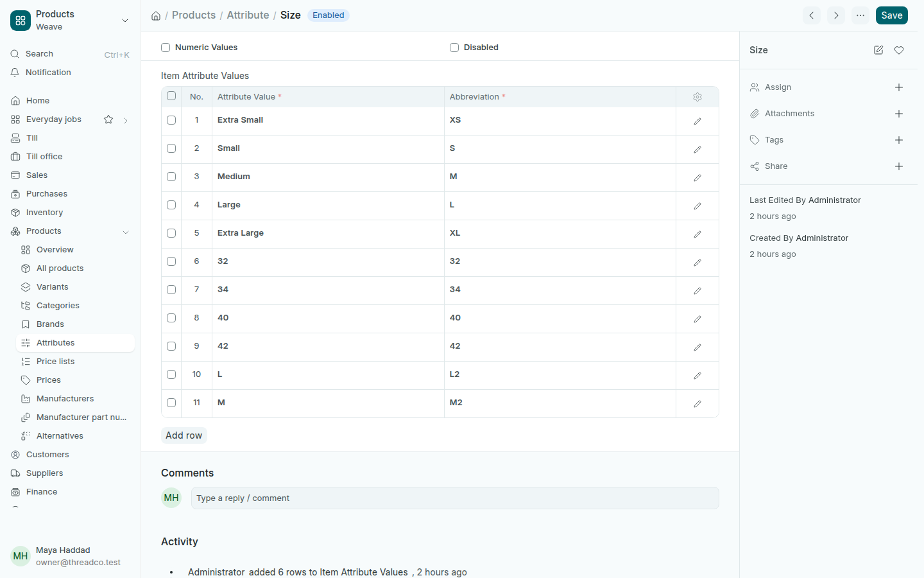Add a tag with Tags plus icon
The height and width of the screenshot is (578, 924).
coord(899,140)
